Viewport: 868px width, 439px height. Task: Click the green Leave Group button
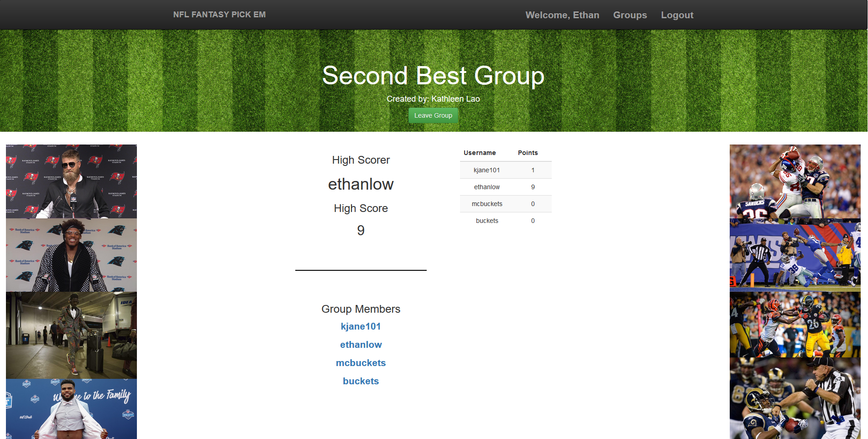(433, 115)
